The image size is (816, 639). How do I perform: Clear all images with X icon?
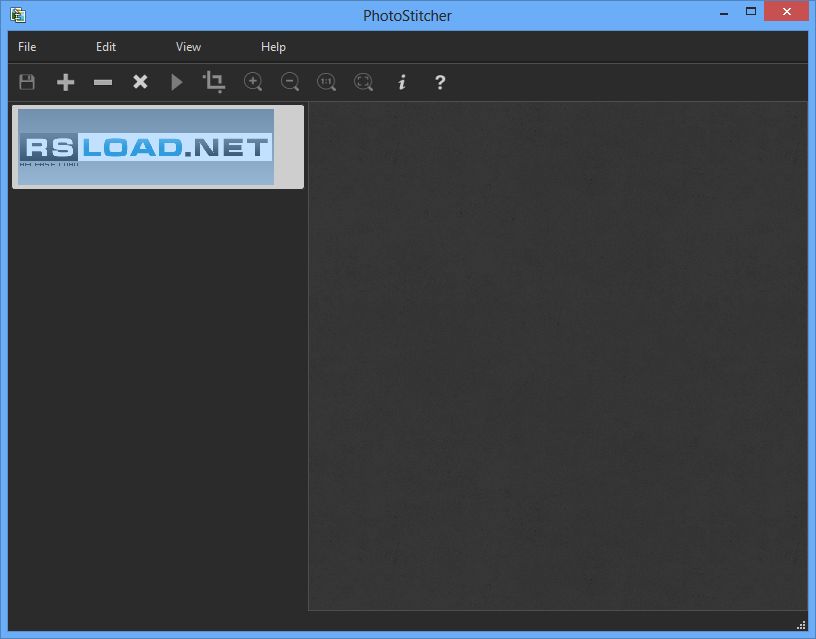click(140, 82)
